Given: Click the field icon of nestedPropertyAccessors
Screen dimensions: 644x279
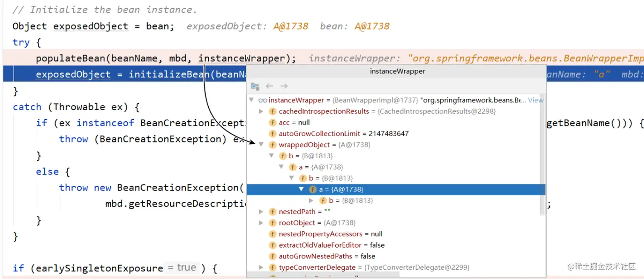Looking at the screenshot, I should 273,234.
